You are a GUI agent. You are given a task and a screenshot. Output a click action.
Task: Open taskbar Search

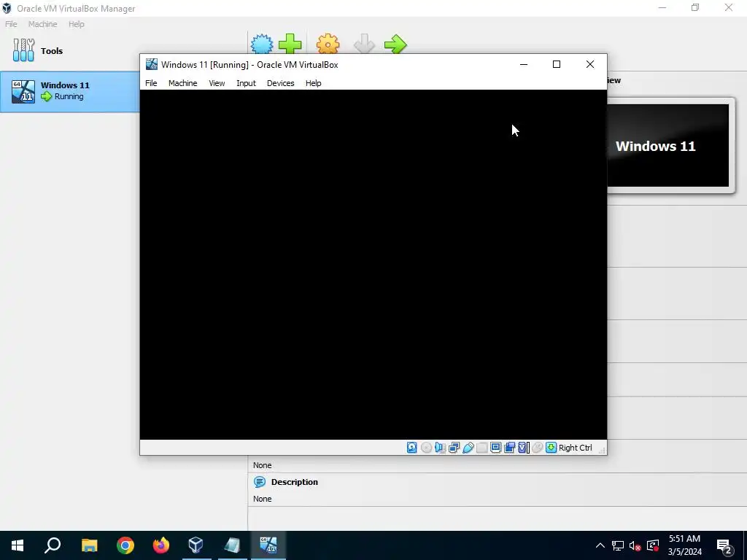coord(53,545)
